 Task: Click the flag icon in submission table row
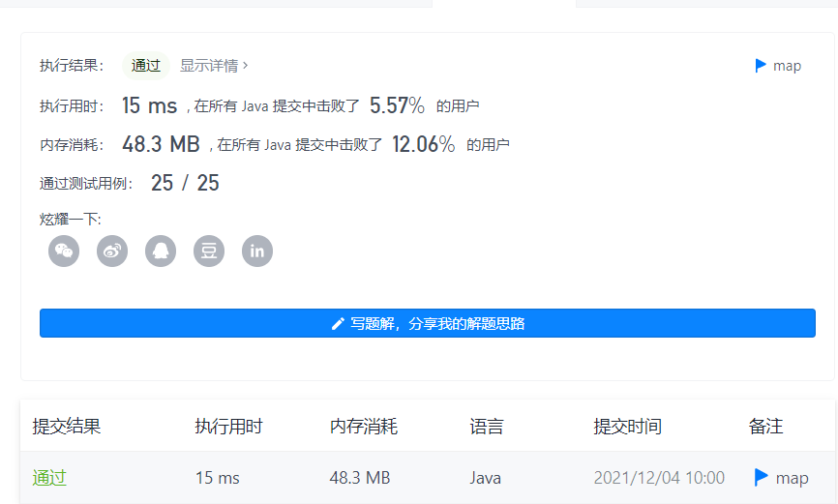coord(761,477)
